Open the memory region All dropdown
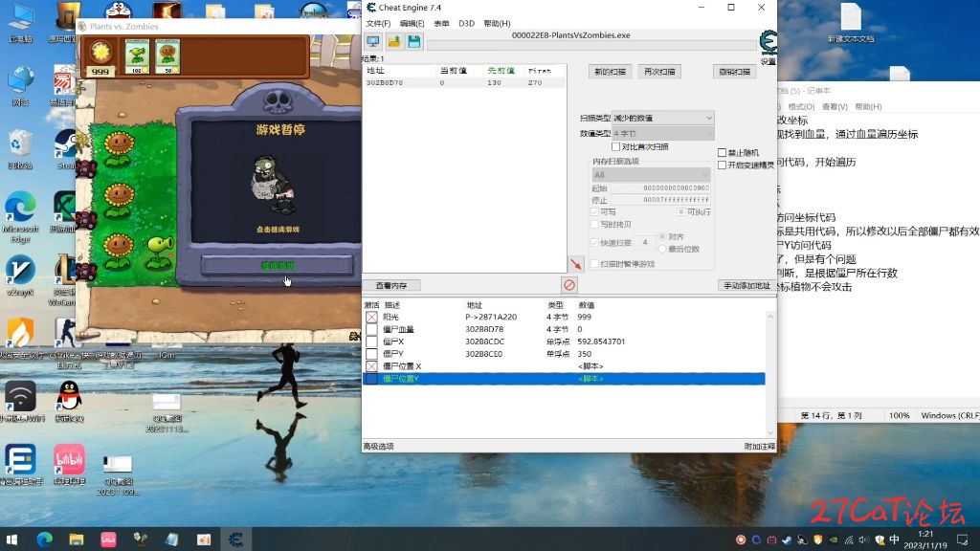 651,174
